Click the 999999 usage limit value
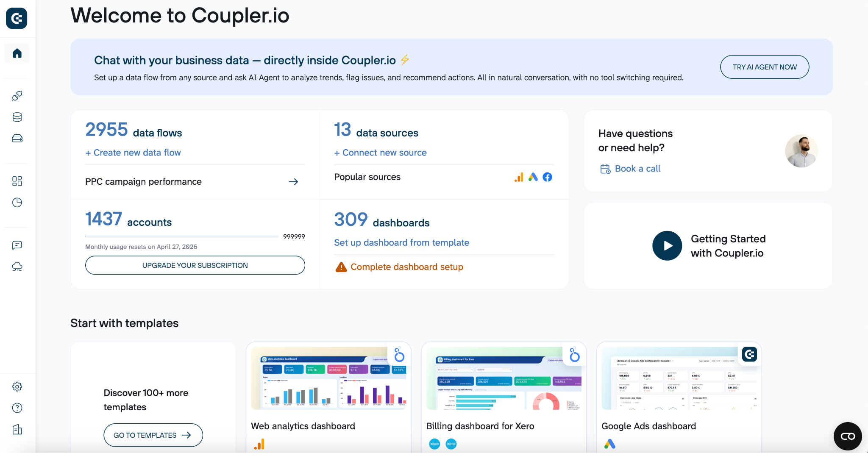Viewport: 868px width, 453px height. coord(294,236)
